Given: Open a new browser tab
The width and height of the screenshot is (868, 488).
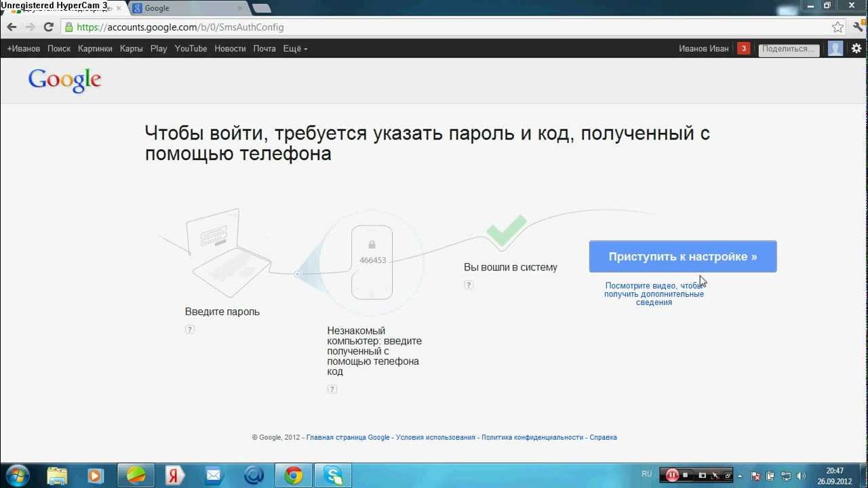Looking at the screenshot, I should click(x=261, y=8).
